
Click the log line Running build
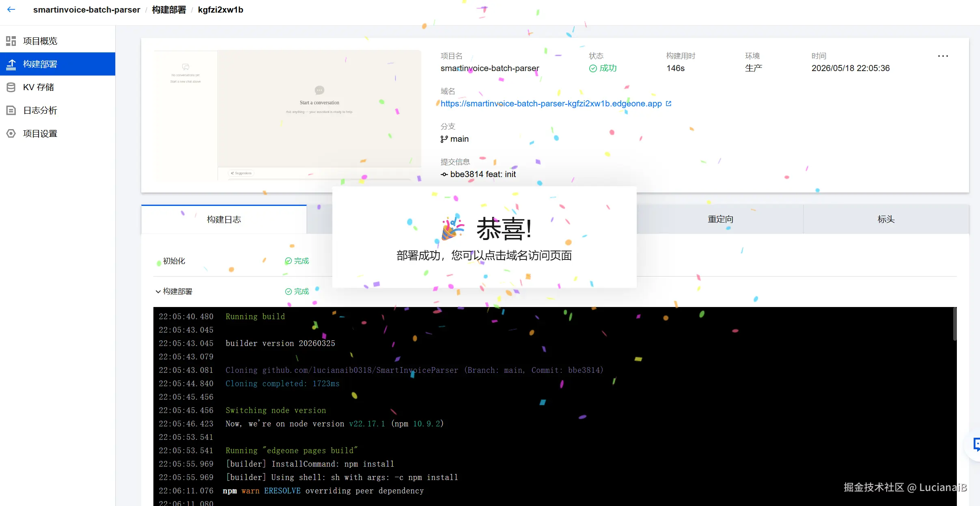[255, 316]
